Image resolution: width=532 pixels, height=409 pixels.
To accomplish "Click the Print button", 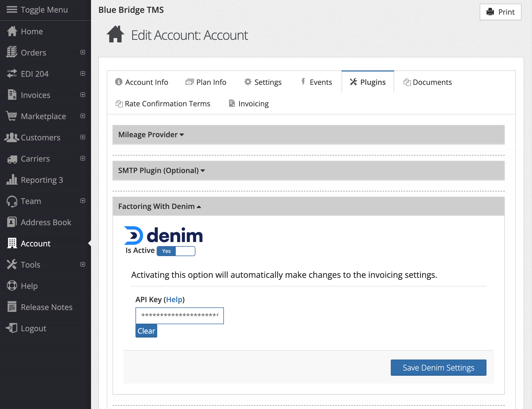I will pyautogui.click(x=500, y=12).
